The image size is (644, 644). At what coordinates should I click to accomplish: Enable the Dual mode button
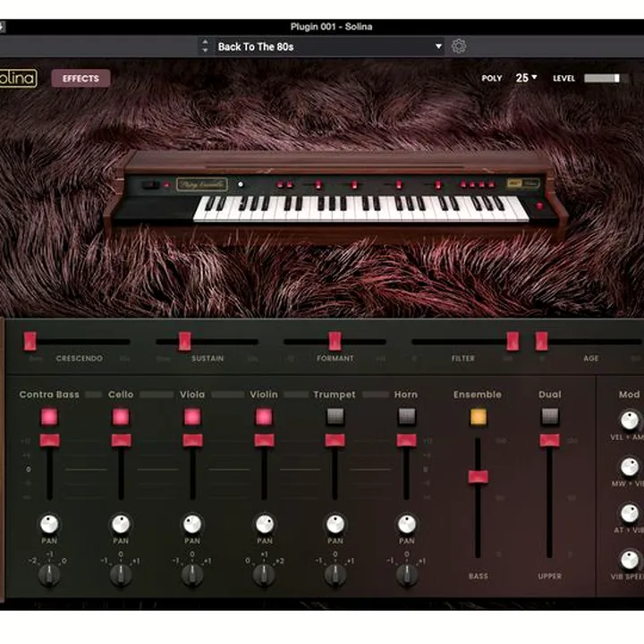click(x=549, y=417)
